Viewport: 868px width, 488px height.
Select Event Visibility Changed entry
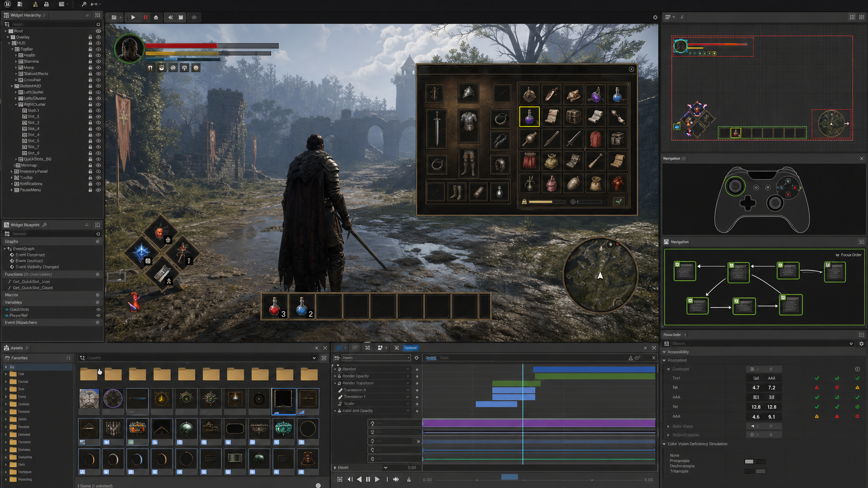pos(37,267)
